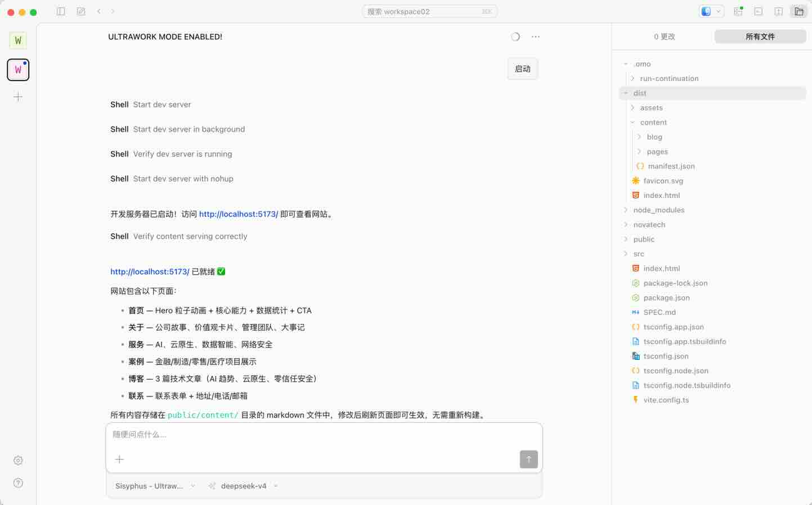Viewport: 812px width, 505px height.
Task: Go back with the left arrow
Action: click(x=99, y=11)
